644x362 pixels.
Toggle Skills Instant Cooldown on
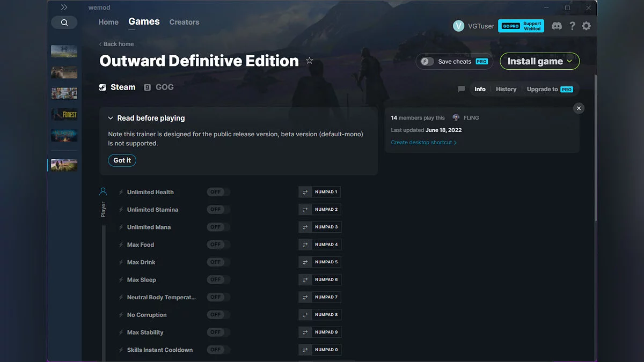tap(217, 349)
